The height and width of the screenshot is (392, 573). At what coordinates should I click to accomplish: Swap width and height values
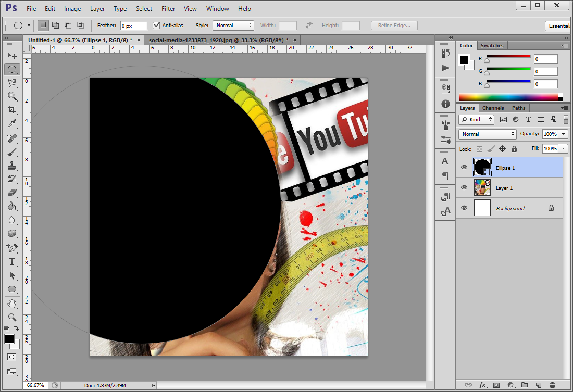pos(309,25)
